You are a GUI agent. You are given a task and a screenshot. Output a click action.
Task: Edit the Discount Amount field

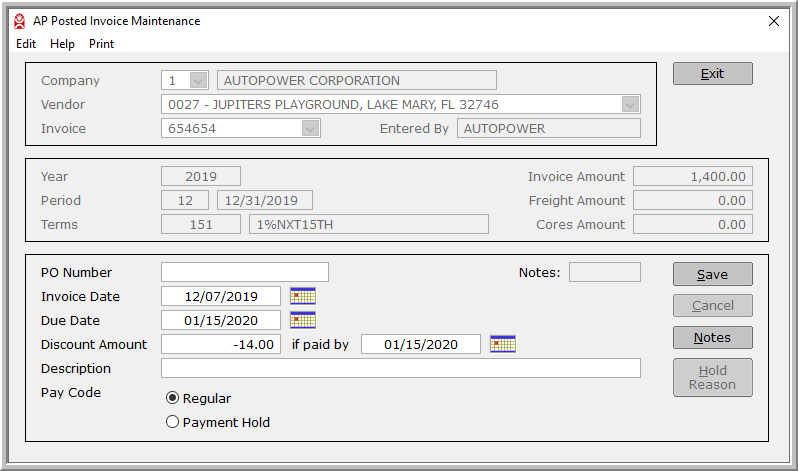pos(220,344)
